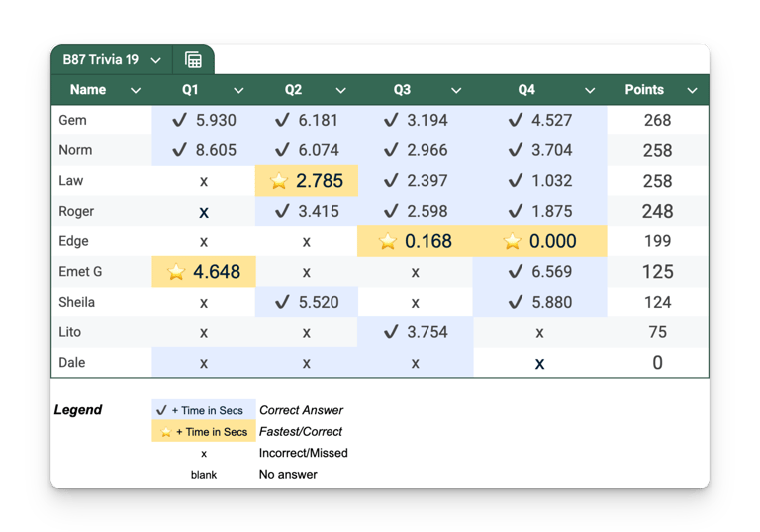Click the star in Emet G's Q1 cell

(x=176, y=272)
